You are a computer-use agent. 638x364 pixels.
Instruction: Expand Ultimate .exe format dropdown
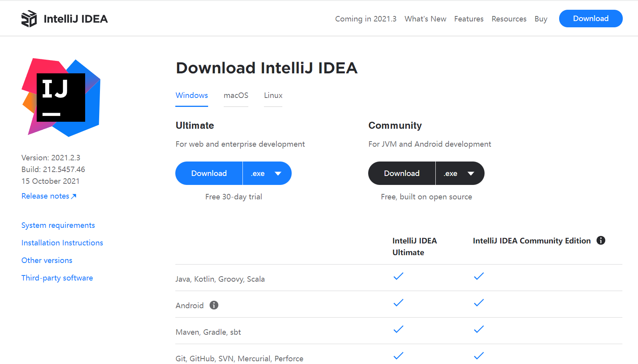267,173
